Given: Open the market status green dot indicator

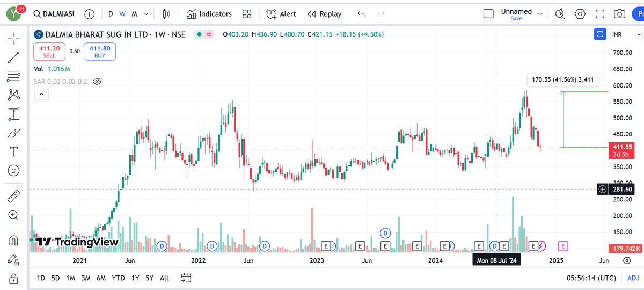Looking at the screenshot, I should coord(199,34).
